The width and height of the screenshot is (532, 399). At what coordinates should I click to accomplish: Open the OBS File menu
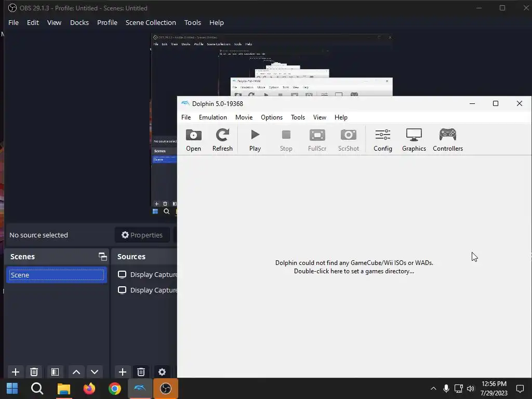pyautogui.click(x=14, y=23)
